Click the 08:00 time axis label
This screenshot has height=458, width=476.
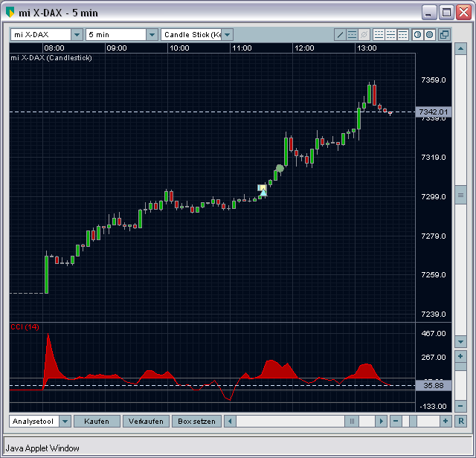[x=54, y=48]
